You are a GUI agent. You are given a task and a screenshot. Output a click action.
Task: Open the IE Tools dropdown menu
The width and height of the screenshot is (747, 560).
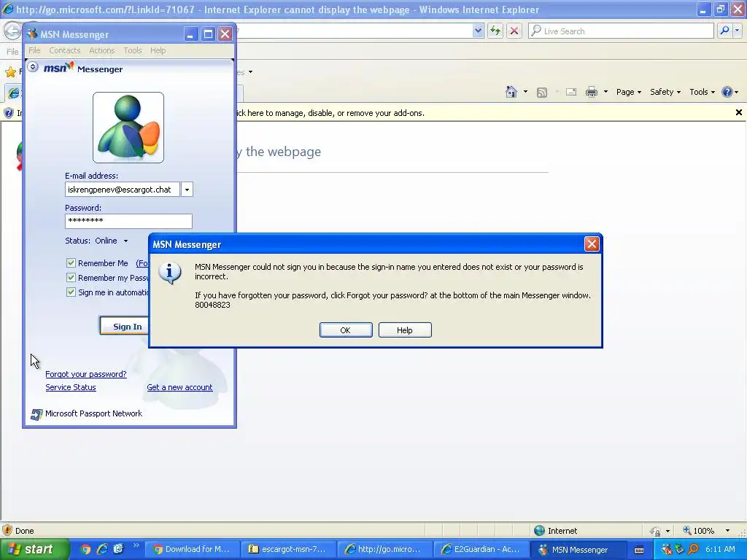(703, 92)
